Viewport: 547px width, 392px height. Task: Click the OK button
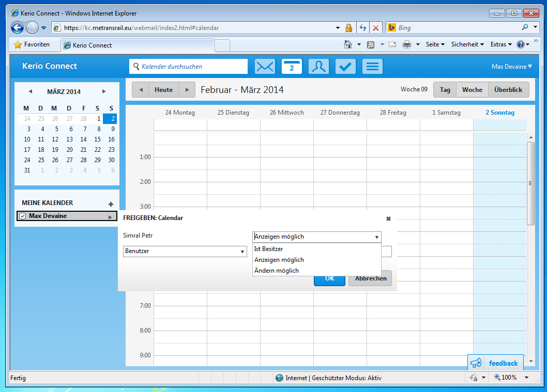click(x=329, y=278)
